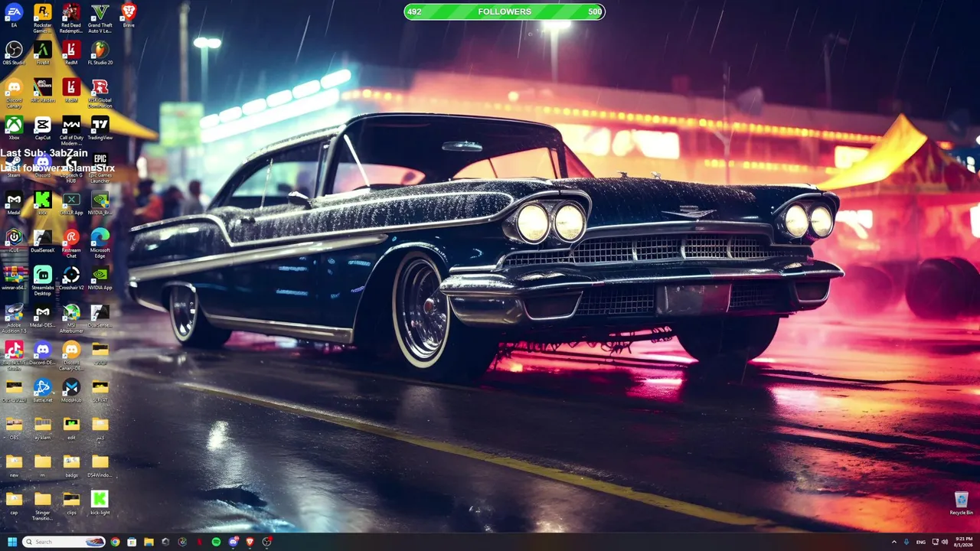Open the network tray icon
Image resolution: width=980 pixels, height=551 pixels.
tap(935, 542)
